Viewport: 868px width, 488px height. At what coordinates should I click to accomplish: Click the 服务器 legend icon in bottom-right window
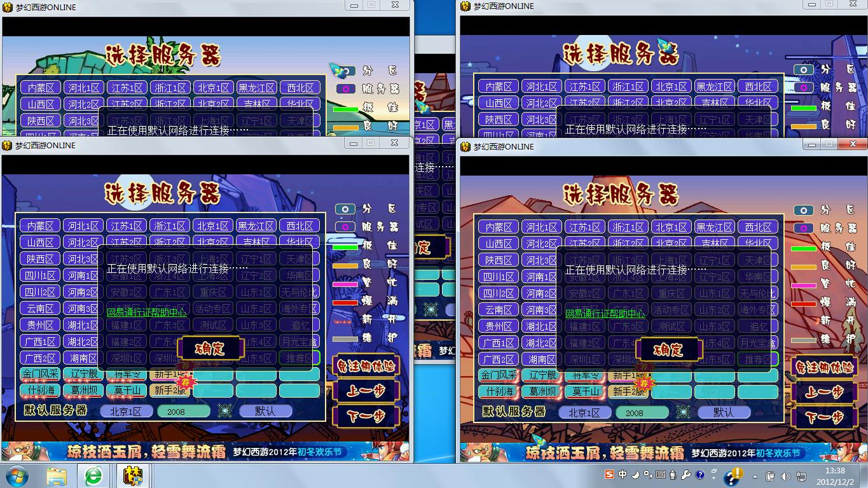pos(803,228)
